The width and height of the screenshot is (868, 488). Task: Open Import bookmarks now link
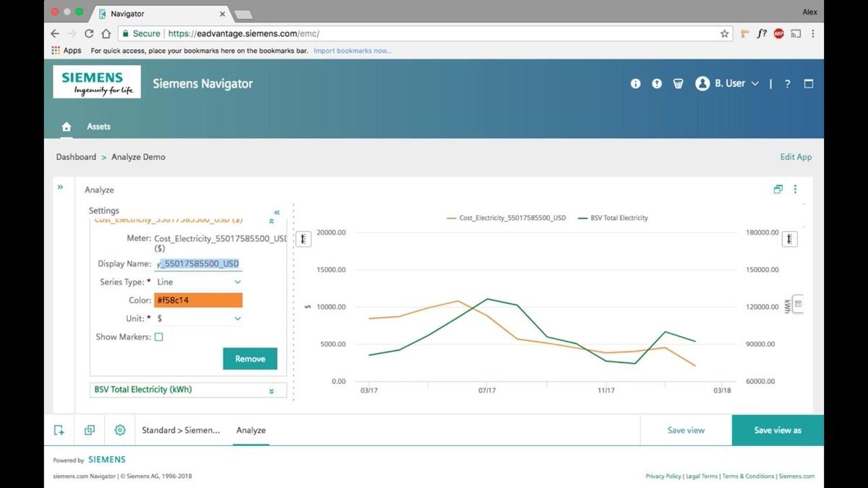pos(352,51)
